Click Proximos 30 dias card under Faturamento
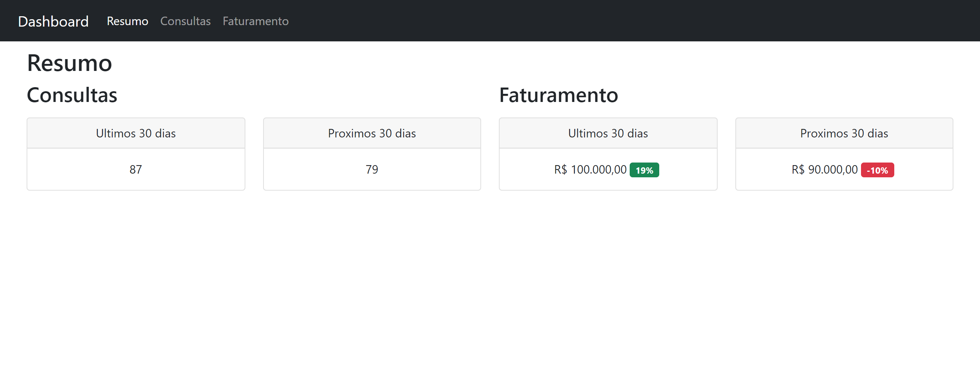Screen dimensions: 980x379 click(844, 154)
